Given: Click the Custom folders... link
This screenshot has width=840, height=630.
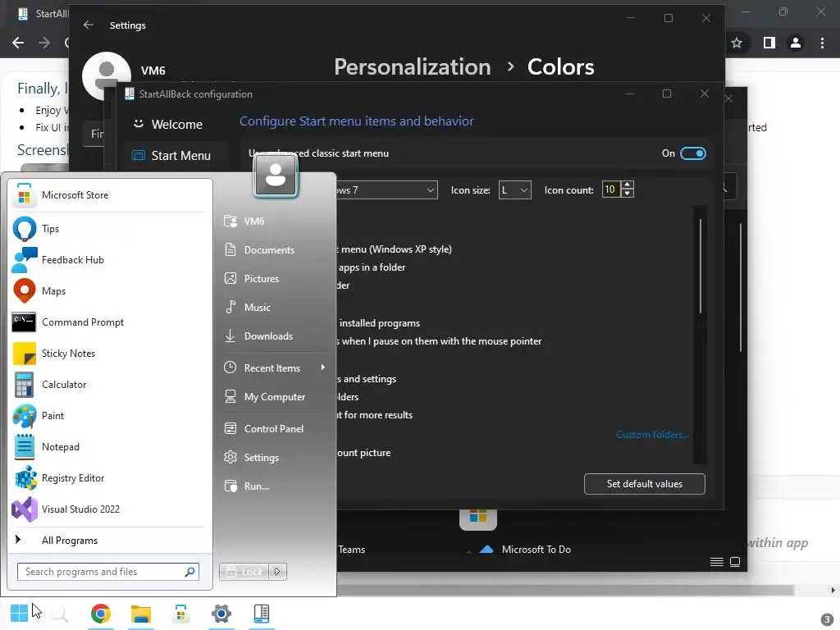Looking at the screenshot, I should point(652,435).
